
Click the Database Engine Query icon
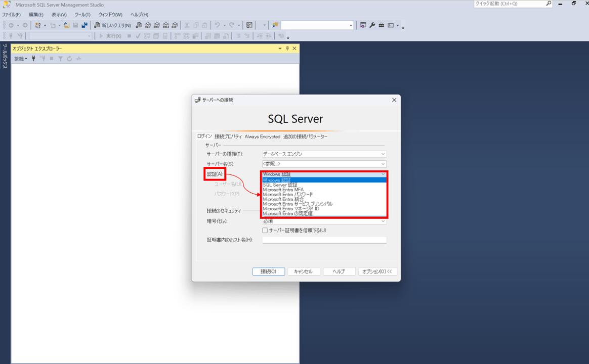point(139,25)
